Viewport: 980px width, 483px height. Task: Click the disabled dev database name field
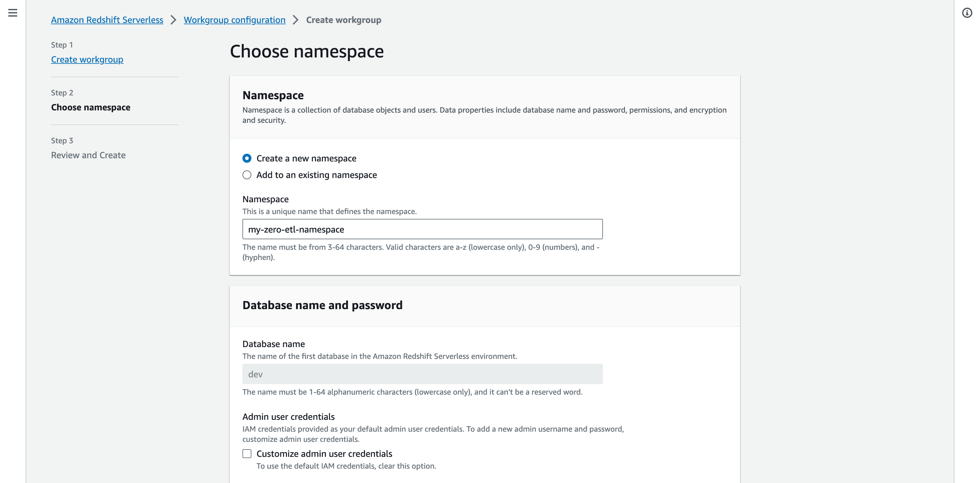[422, 374]
